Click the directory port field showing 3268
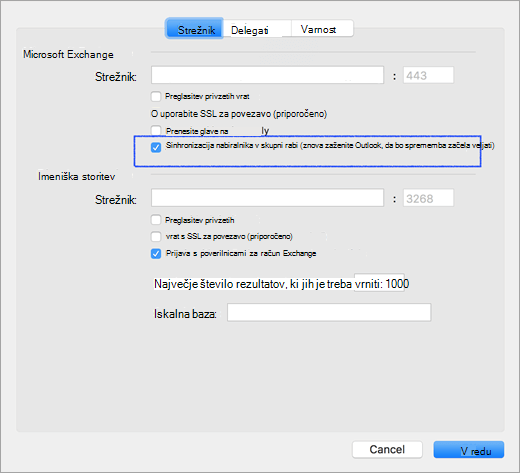 pos(428,198)
